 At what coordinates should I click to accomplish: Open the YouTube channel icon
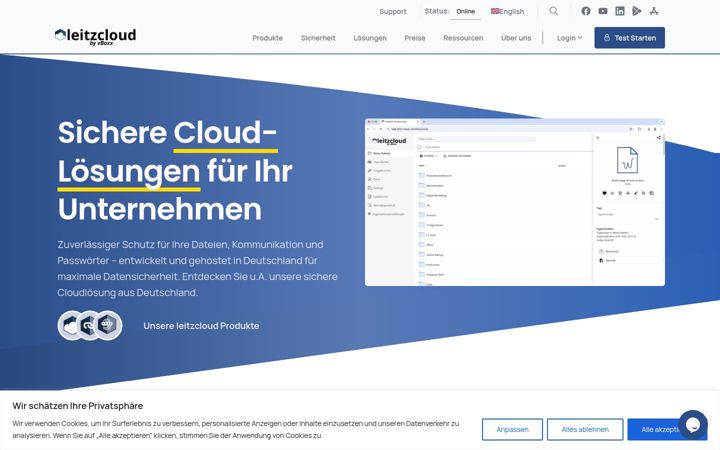click(x=602, y=11)
